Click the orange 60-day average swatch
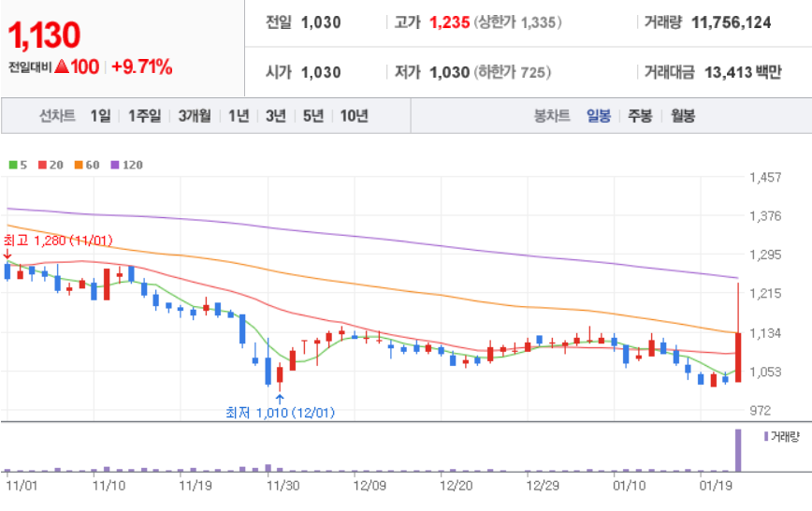This screenshot has height=511, width=812. pyautogui.click(x=79, y=165)
